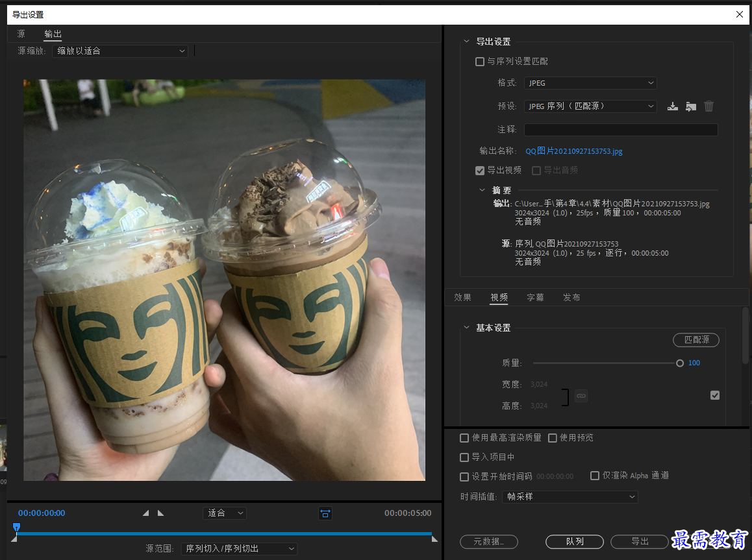This screenshot has width=752, height=560.
Task: Collapse the basic video settings section
Action: pyautogui.click(x=467, y=327)
